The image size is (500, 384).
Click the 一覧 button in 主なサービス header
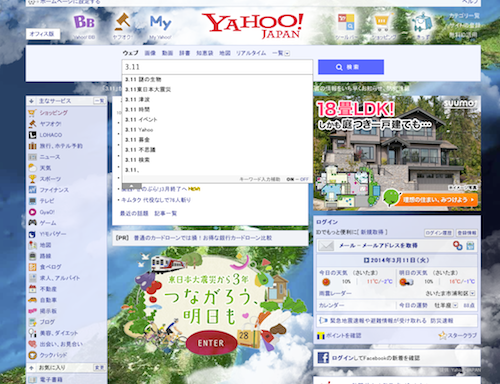tap(99, 101)
